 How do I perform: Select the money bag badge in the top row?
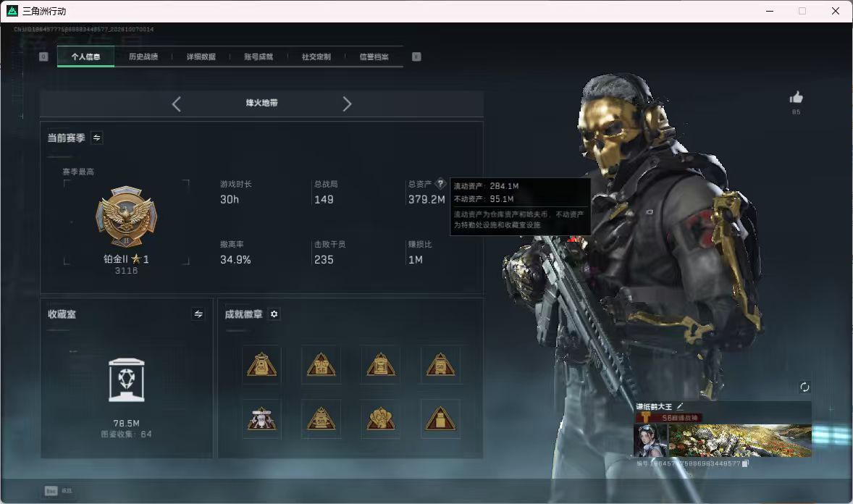(x=261, y=365)
